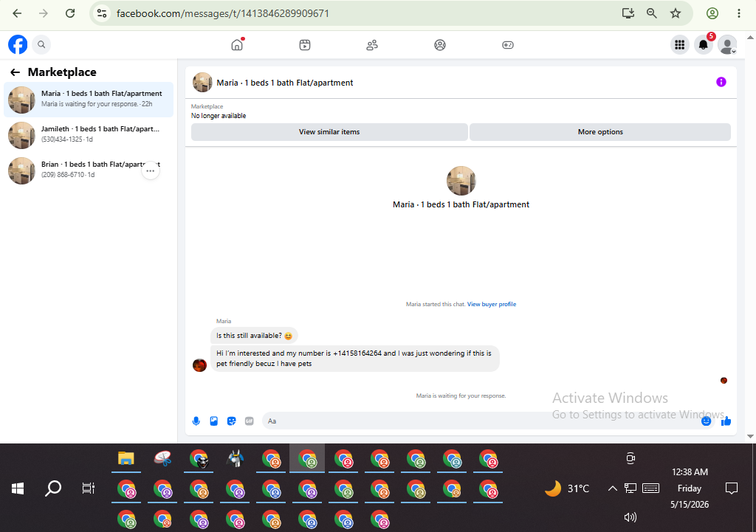Send a thumbs-up like
This screenshot has width=756, height=532.
(x=726, y=421)
